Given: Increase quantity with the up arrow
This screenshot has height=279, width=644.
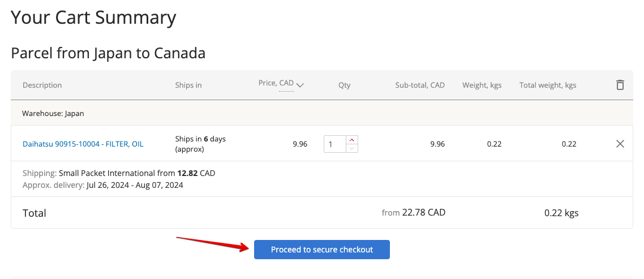Looking at the screenshot, I should pos(351,140).
